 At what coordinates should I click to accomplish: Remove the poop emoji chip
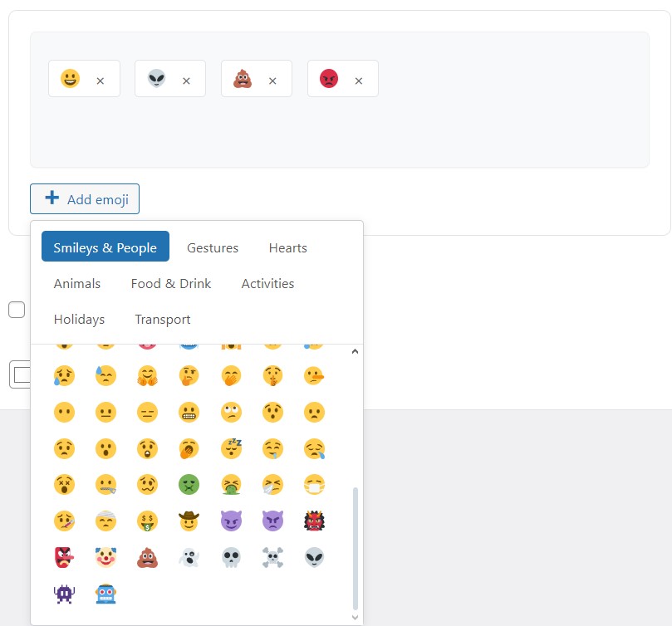pyautogui.click(x=272, y=81)
